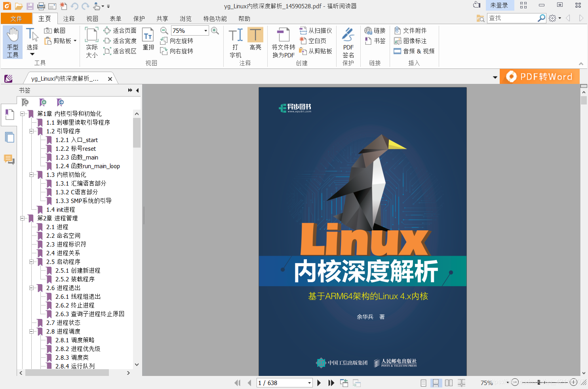Viewport: 588px width, 389px height.
Task: Switch to the 保护 ribbon tab
Action: point(139,19)
